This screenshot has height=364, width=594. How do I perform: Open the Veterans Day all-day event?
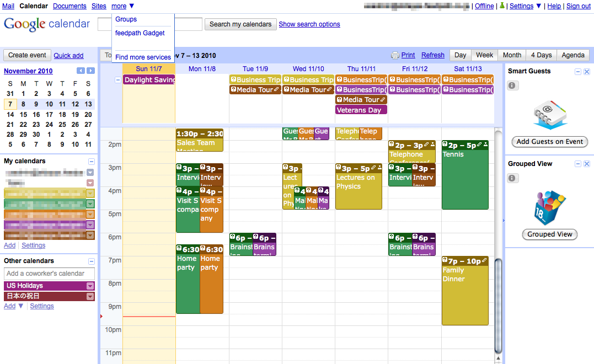tap(361, 110)
